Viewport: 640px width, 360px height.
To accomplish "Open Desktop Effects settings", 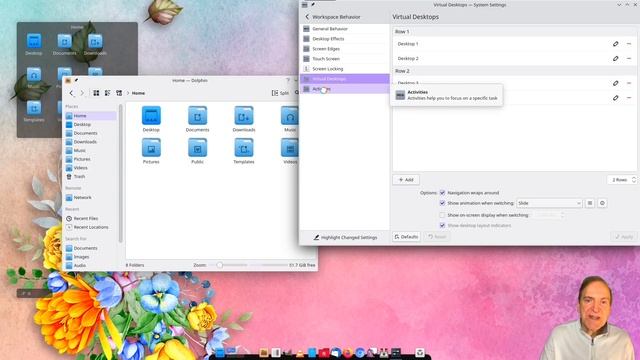I will click(345, 39).
